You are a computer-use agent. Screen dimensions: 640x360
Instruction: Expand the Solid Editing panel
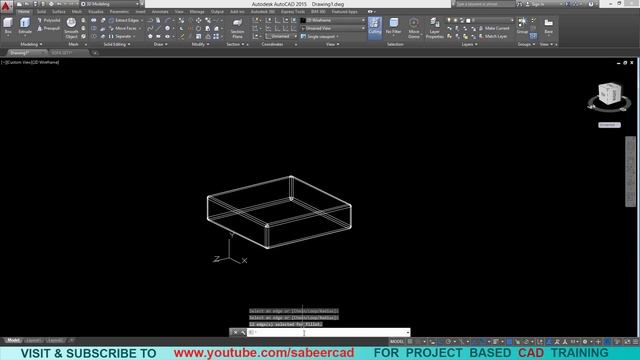coord(117,44)
